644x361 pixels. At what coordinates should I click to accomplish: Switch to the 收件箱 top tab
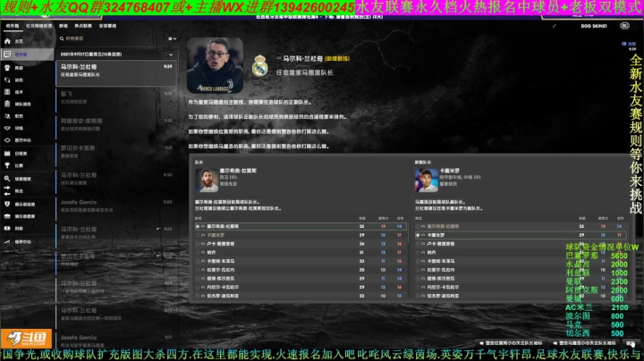click(13, 26)
